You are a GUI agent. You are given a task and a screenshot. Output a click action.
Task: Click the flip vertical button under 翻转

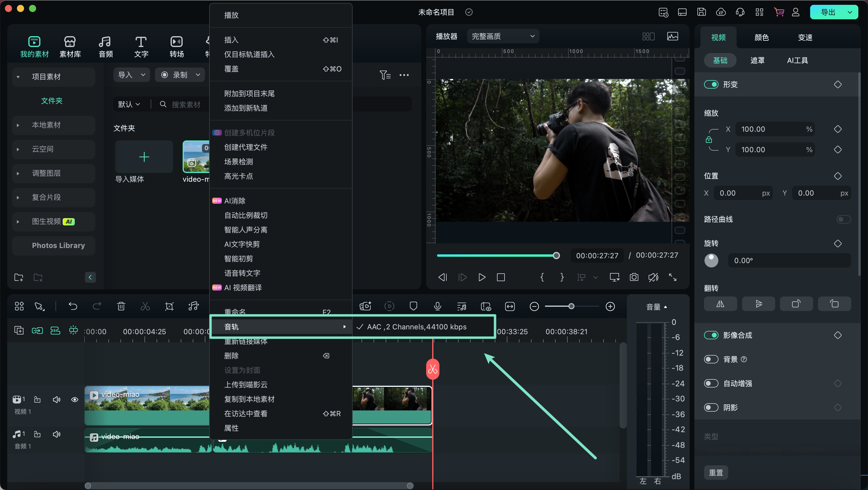pos(758,304)
